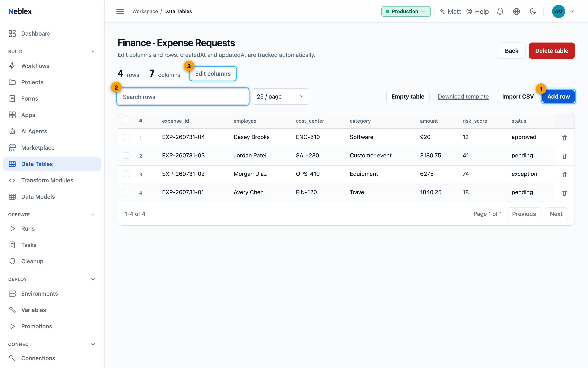Screen dimensions: 588x368
Task: Open the Production environment dropdown
Action: tap(406, 11)
